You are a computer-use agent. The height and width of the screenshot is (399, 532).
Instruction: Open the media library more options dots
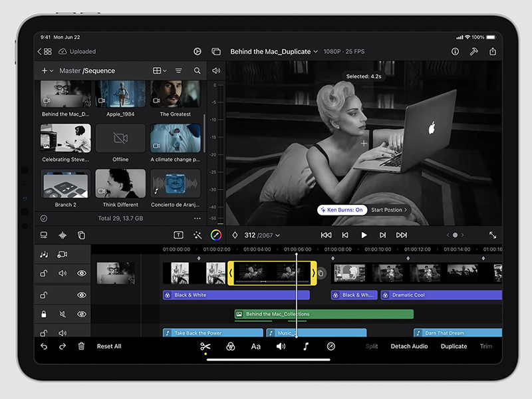pos(197,219)
